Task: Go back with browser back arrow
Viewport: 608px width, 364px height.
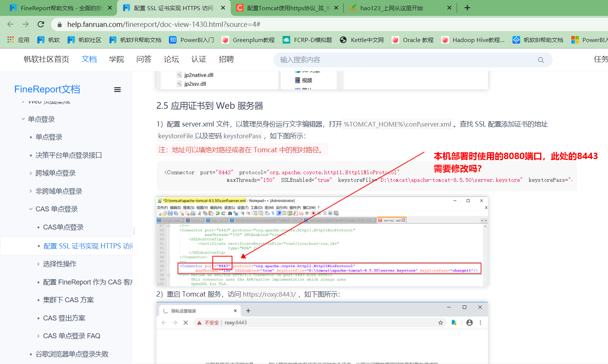Action: (11, 24)
